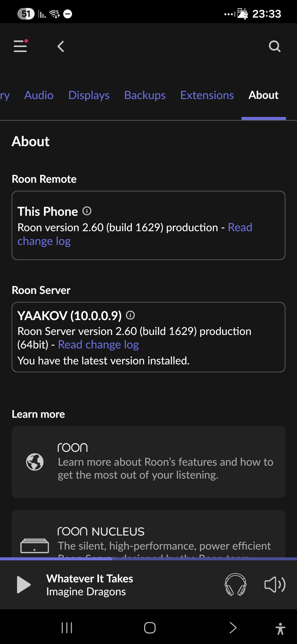The height and width of the screenshot is (644, 297).
Task: Go to the Extensions tab
Action: point(207,95)
